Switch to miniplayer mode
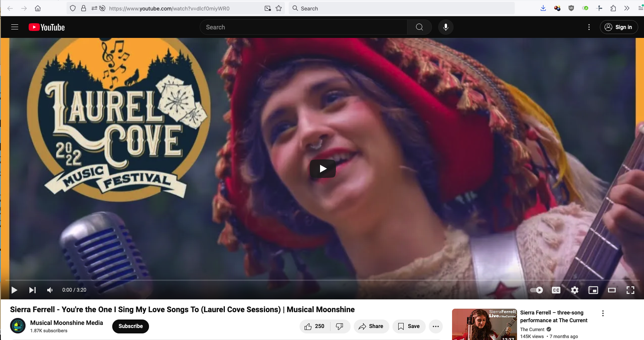 click(x=593, y=290)
